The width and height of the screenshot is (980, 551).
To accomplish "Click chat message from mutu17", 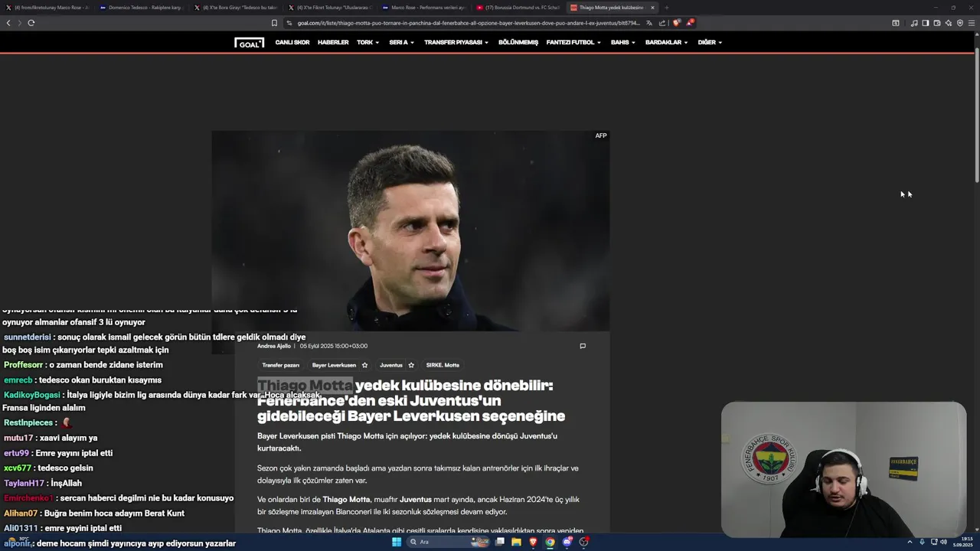I will tap(51, 438).
